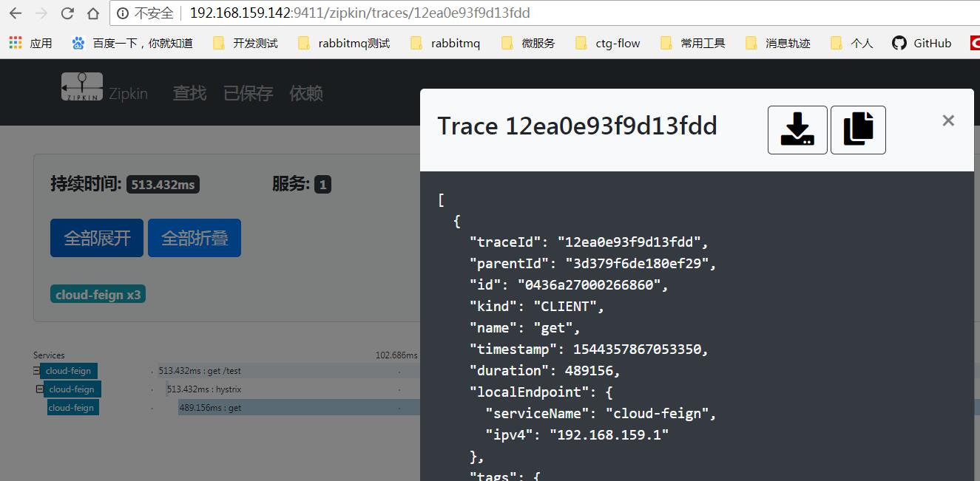Image resolution: width=980 pixels, height=481 pixels.
Task: Download the trace JSON file
Action: coord(797,130)
